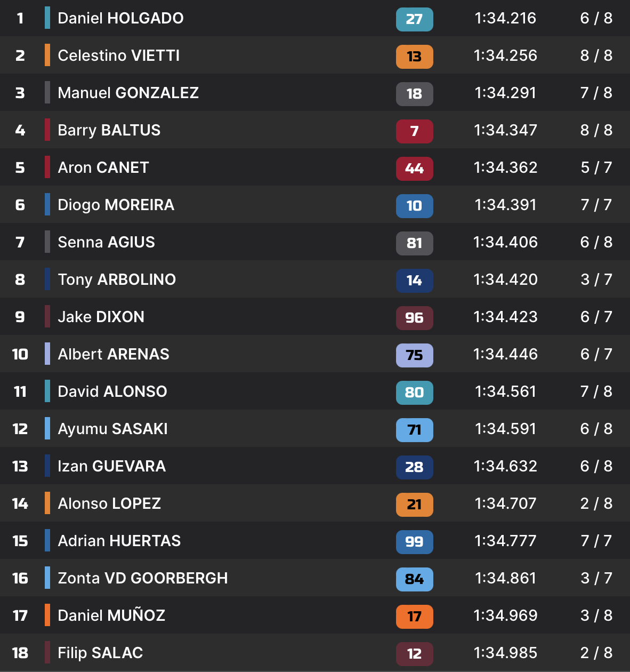The image size is (630, 672).
Task: Click Zonta VD GOORBERGH name
Action: [x=142, y=578]
